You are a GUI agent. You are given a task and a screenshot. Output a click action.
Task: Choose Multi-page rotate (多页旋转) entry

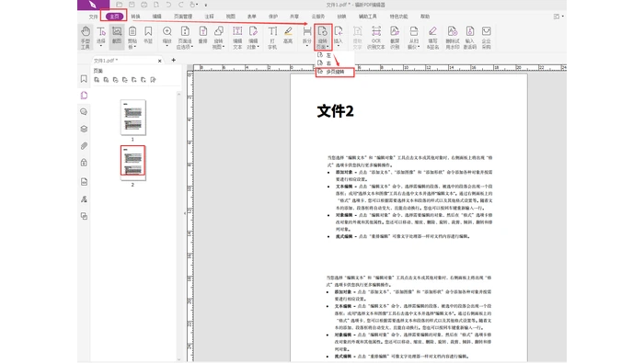[x=335, y=72]
